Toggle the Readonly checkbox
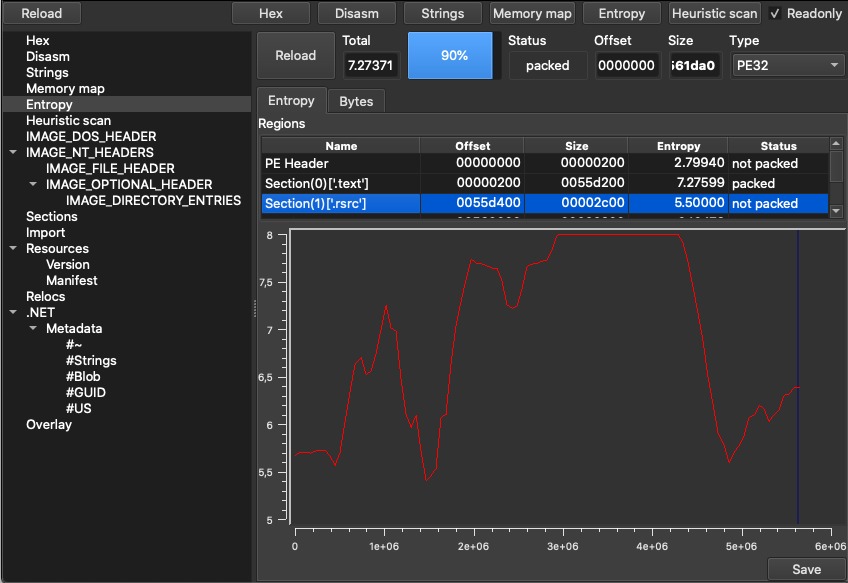Screen dimensions: 848x583 [x=774, y=14]
